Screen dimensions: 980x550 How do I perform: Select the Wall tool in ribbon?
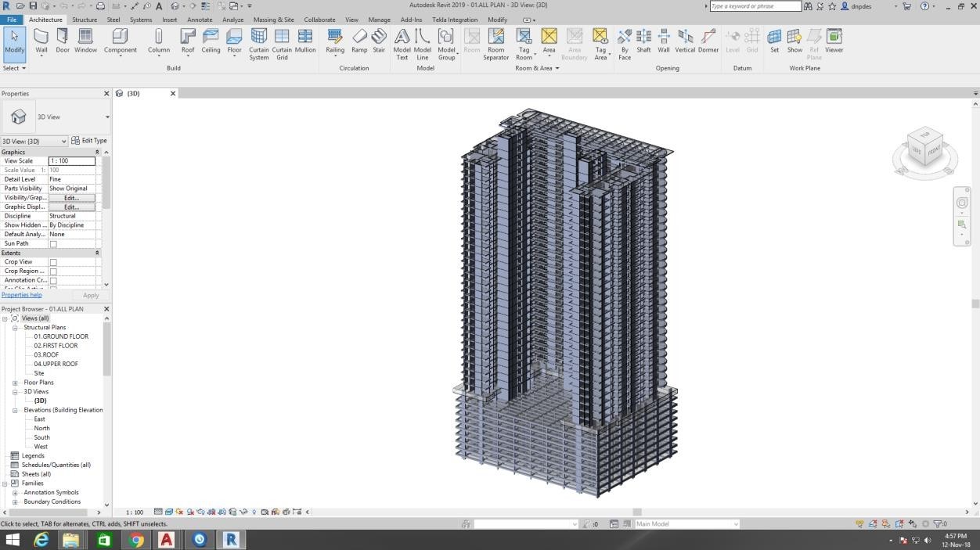[x=41, y=41]
